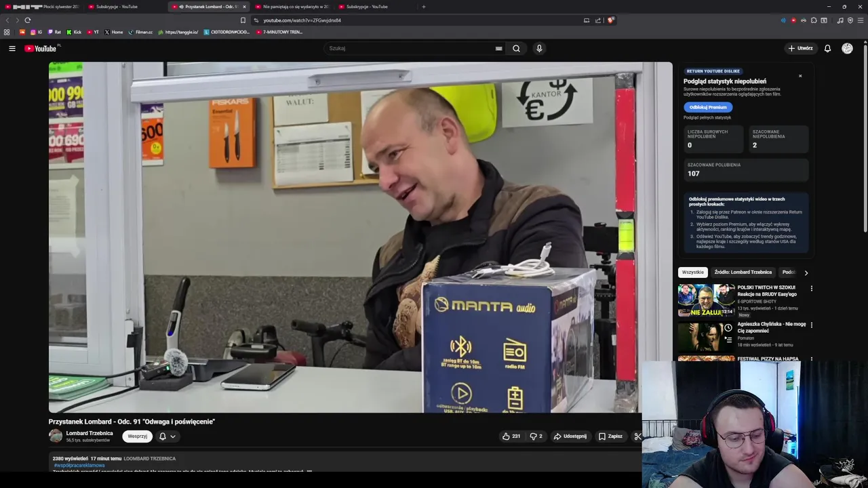Bookmark this page in the address bar
Viewport: 868px width, 488px height.
click(243, 20)
